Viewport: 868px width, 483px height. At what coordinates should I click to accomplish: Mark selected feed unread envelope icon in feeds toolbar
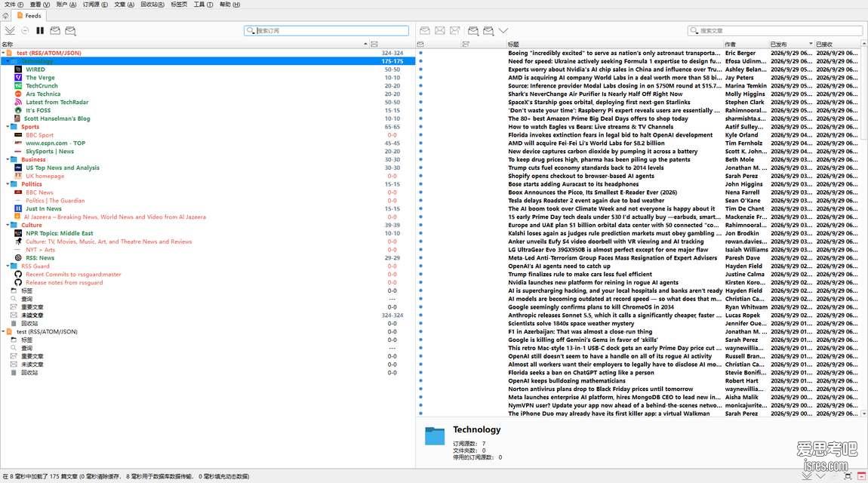tap(70, 30)
